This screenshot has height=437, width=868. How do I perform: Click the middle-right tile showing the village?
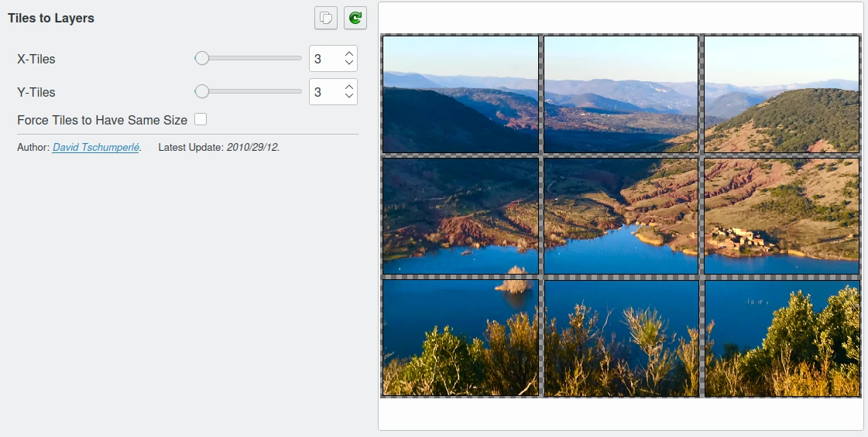pyautogui.click(x=781, y=216)
